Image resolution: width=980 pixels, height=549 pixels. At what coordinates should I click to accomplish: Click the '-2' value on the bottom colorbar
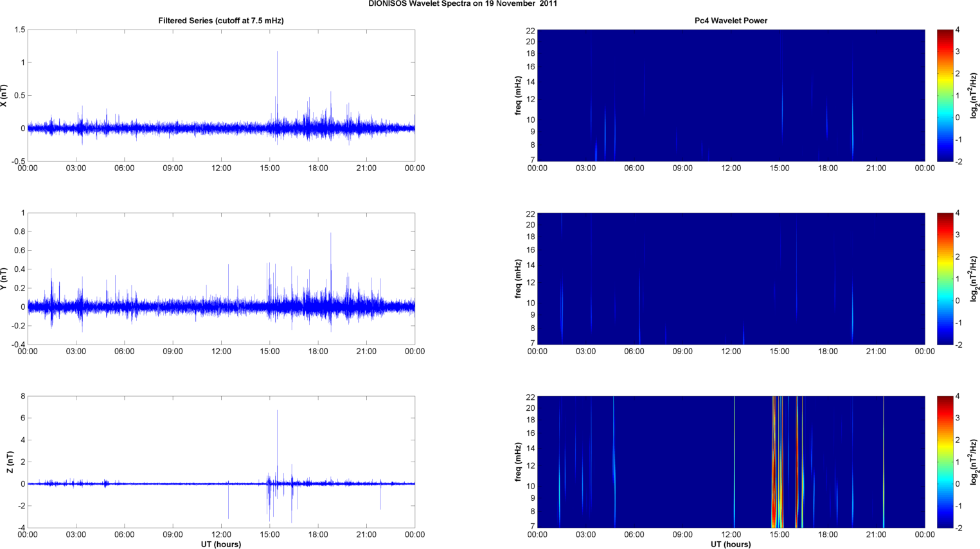click(x=959, y=528)
